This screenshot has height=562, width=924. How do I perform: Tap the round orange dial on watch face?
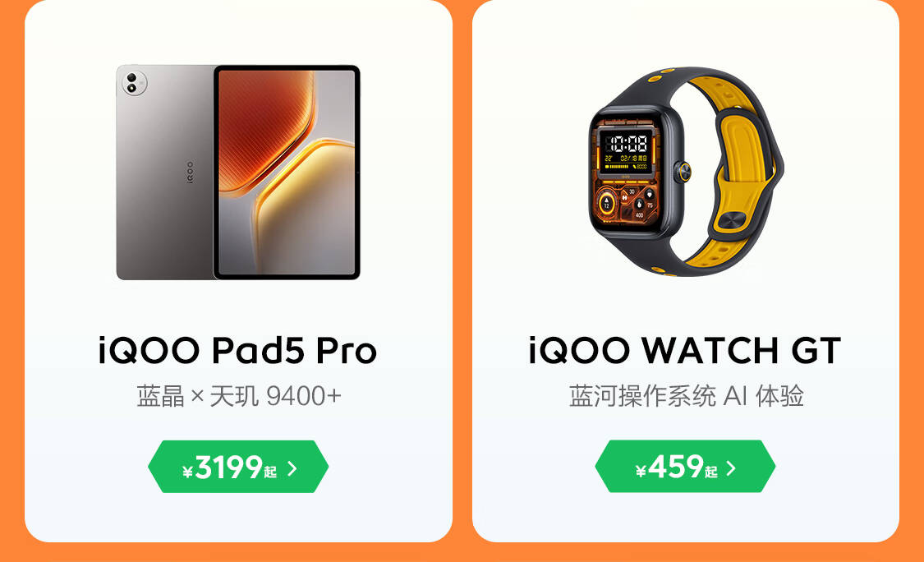tap(606, 205)
